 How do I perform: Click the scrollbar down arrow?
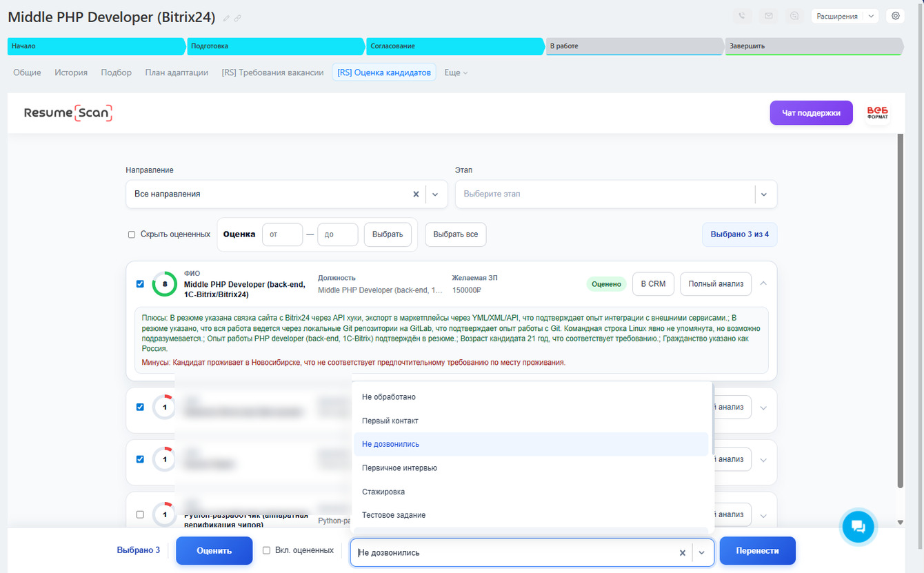click(x=900, y=523)
